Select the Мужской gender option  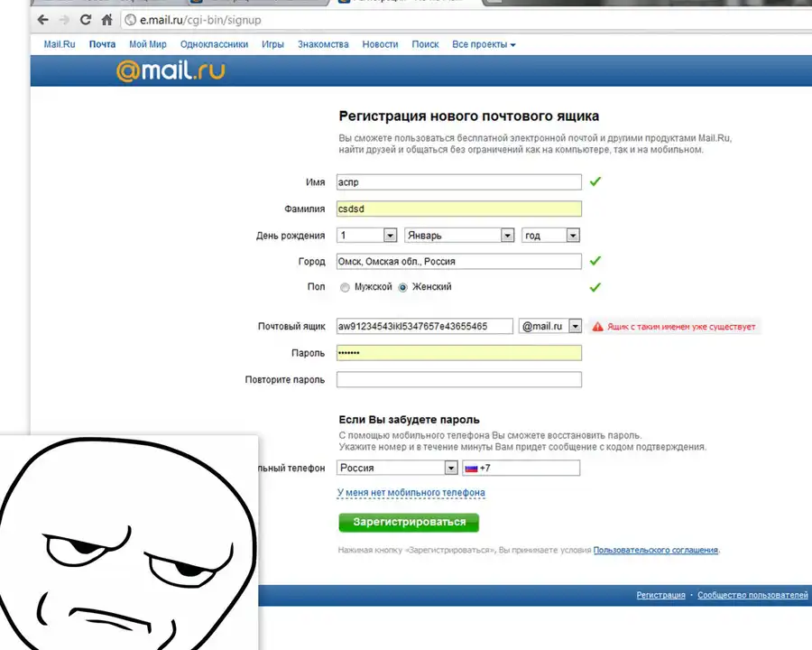coord(345,287)
